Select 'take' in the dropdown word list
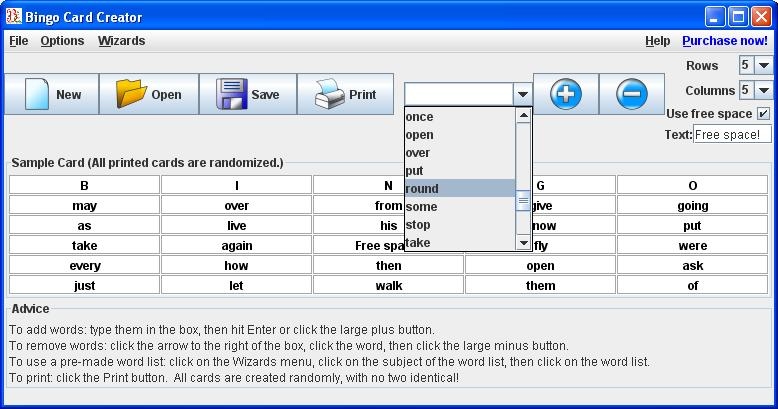 460,242
